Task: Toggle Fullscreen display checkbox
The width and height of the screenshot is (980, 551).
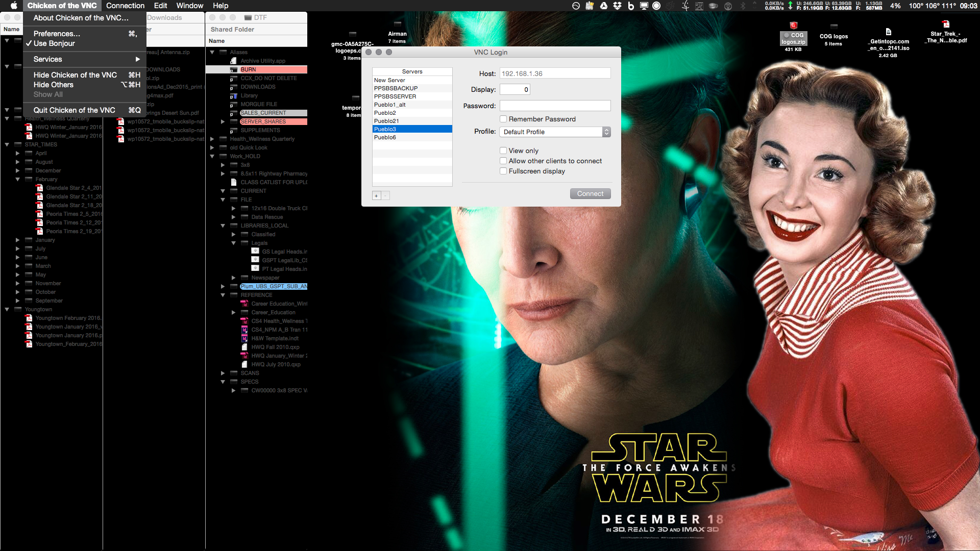Action: click(503, 171)
